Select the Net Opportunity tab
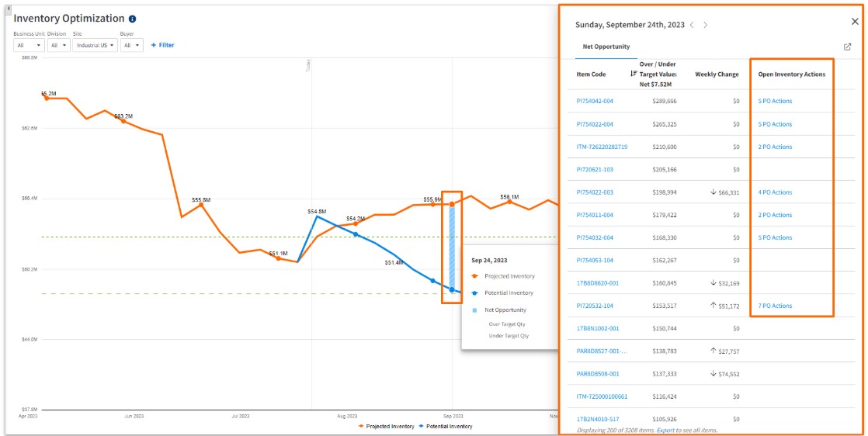Image resolution: width=868 pixels, height=436 pixels. pos(606,47)
